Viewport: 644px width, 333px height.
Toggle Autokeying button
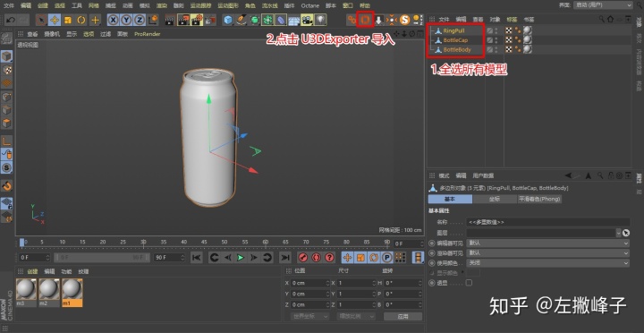pyautogui.click(x=316, y=258)
